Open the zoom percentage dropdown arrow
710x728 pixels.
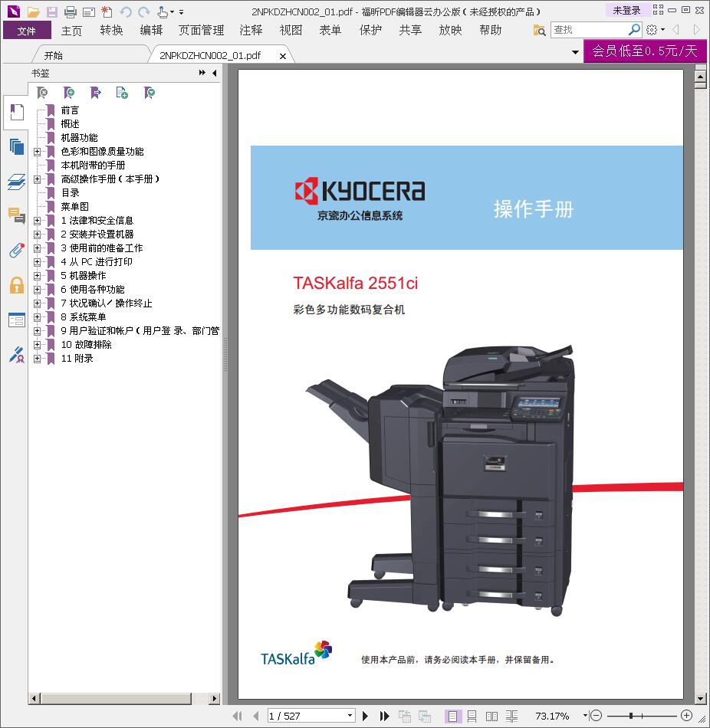coord(585,716)
